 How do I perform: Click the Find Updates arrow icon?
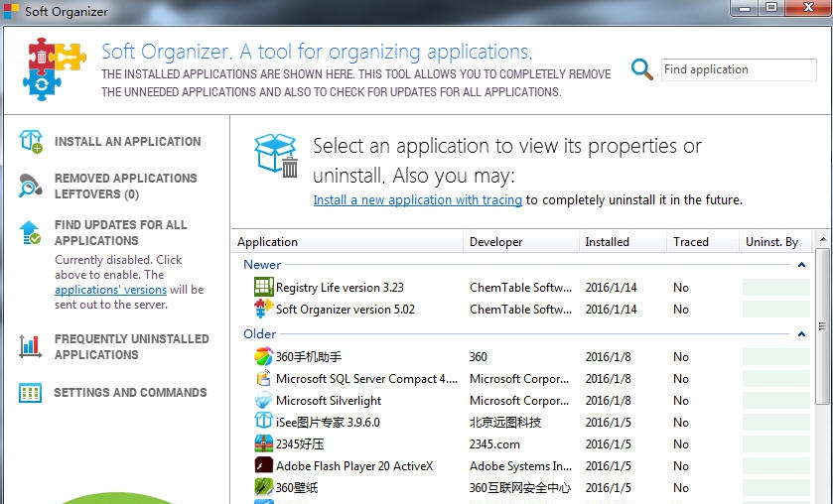pyautogui.click(x=31, y=232)
